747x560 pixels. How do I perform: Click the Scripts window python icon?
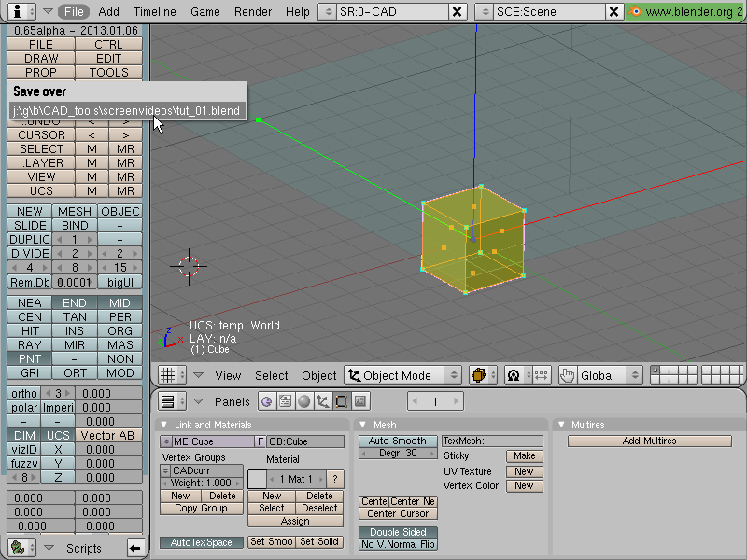[x=18, y=548]
